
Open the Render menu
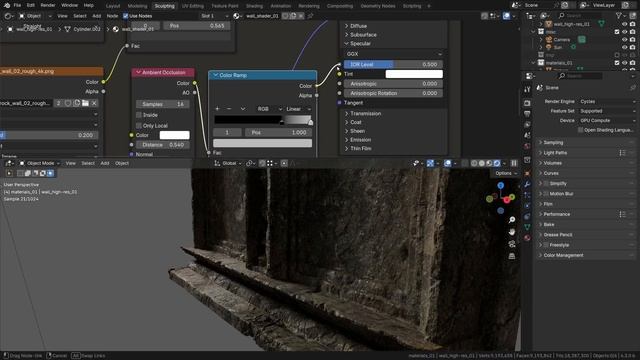pyautogui.click(x=48, y=5)
